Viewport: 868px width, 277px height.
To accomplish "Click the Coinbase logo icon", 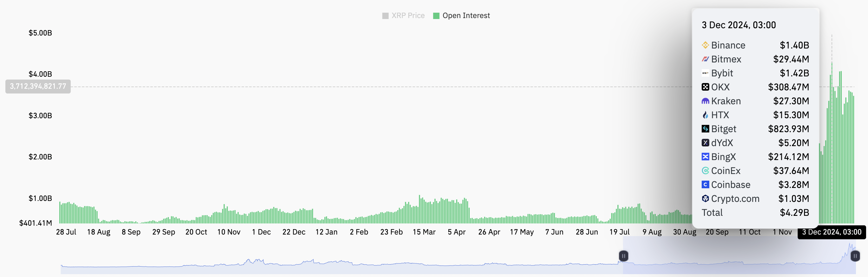I will click(x=705, y=185).
